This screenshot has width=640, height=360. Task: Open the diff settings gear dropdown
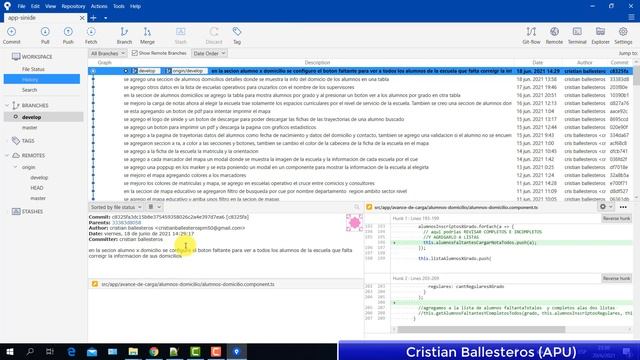(x=606, y=207)
